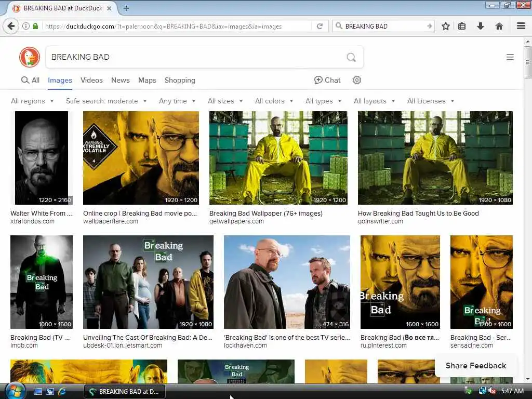Click the muted volume tray icon

point(493,391)
